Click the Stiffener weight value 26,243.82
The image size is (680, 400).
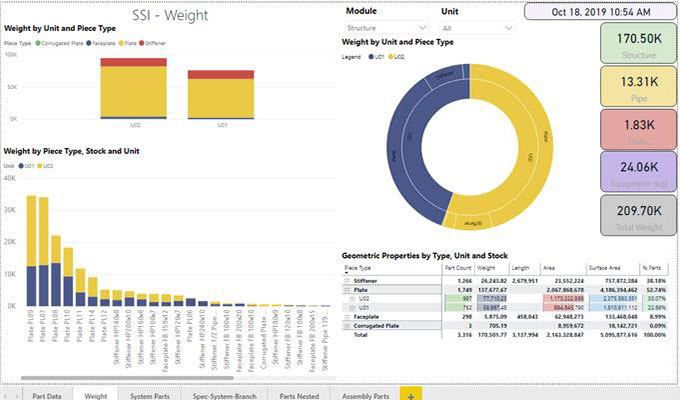[492, 281]
